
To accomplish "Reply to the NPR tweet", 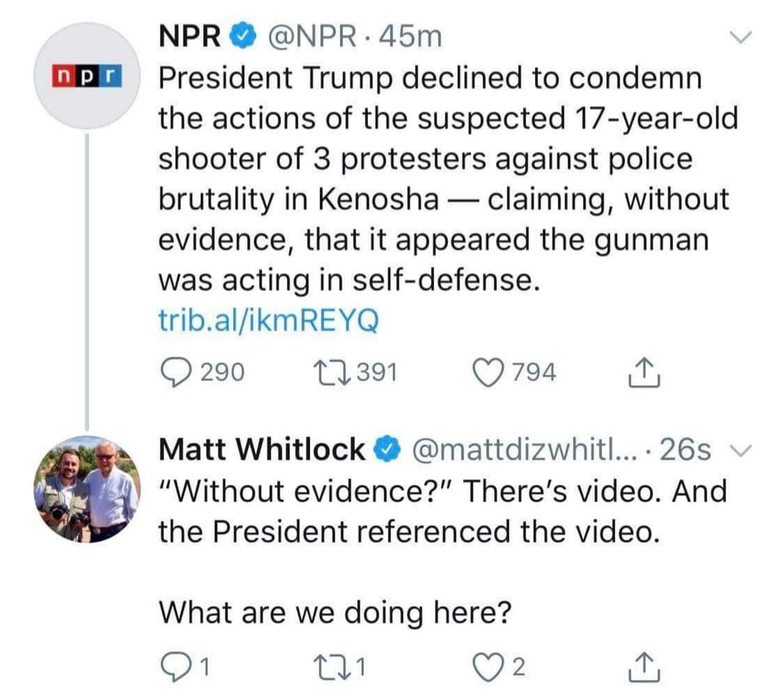I will coord(174,372).
